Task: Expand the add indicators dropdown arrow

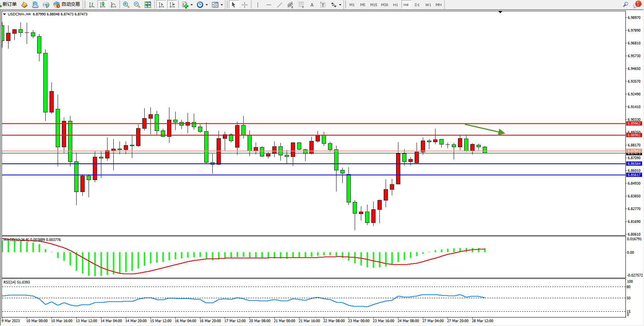Action: tap(192, 5)
